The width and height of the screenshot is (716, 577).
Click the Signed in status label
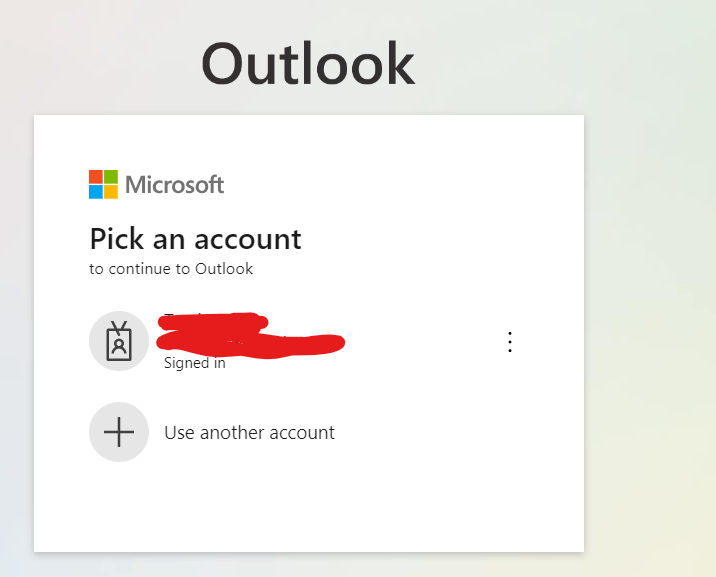tap(195, 363)
